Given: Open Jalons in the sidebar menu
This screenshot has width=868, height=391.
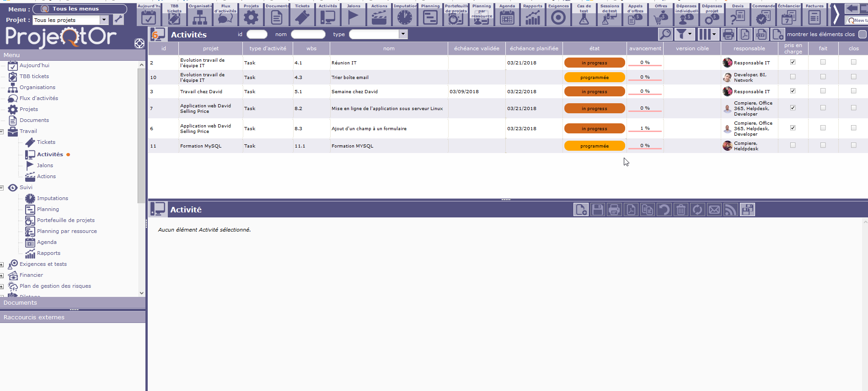Looking at the screenshot, I should pyautogui.click(x=45, y=165).
